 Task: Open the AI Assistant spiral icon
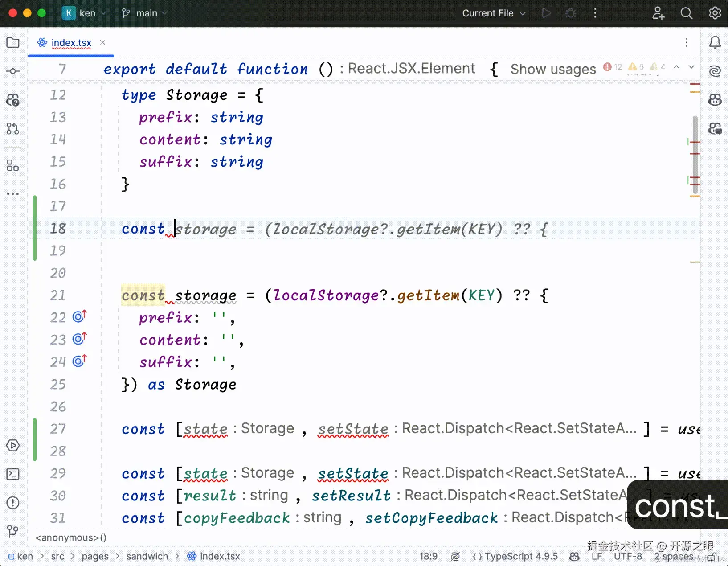715,71
